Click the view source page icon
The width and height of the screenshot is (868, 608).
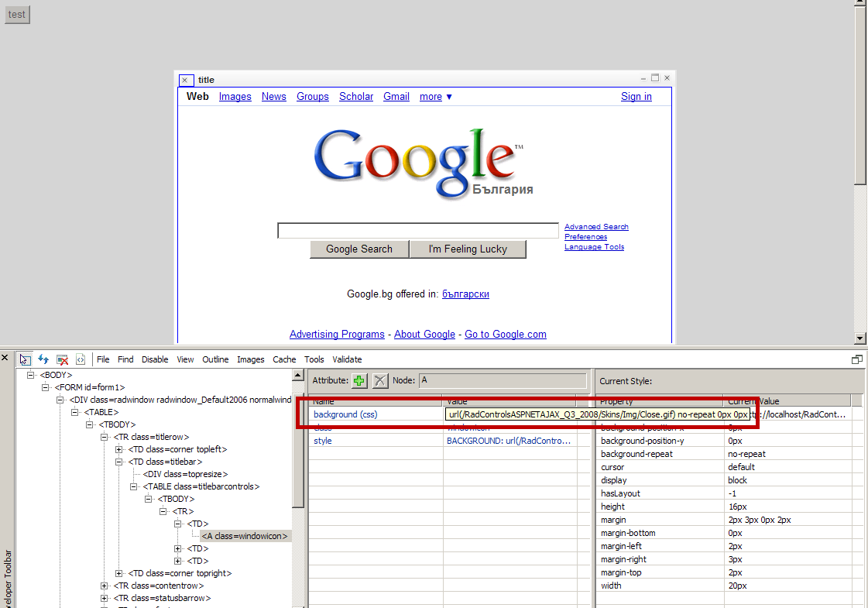81,359
